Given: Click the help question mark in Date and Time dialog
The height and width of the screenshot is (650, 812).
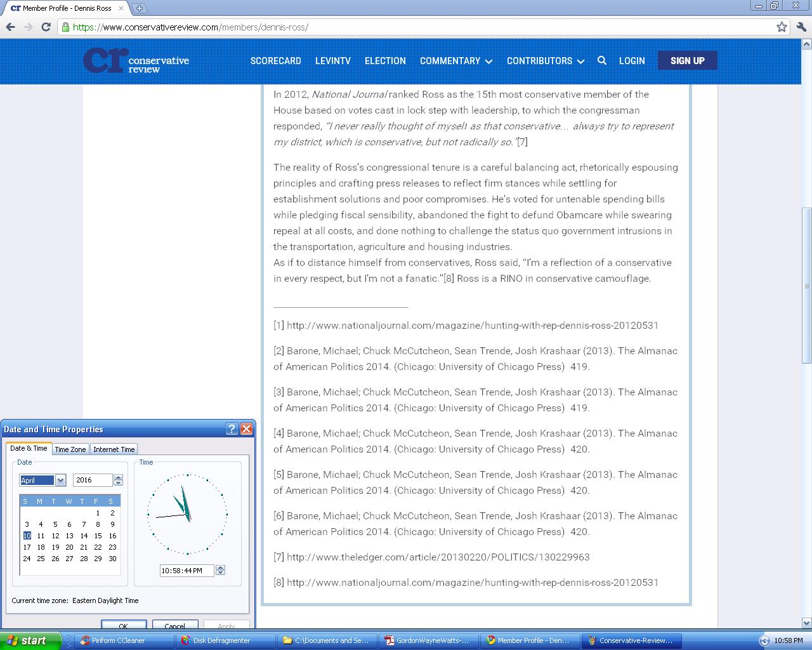Looking at the screenshot, I should coord(232,428).
